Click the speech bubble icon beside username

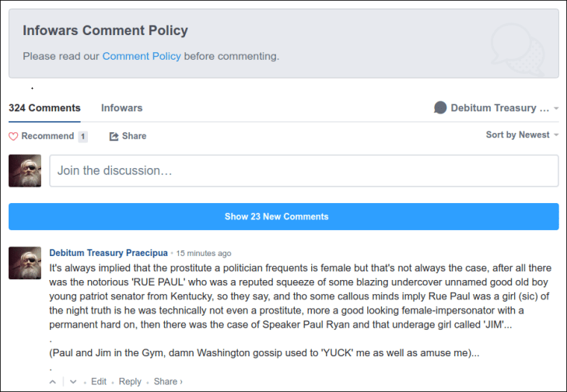[440, 108]
